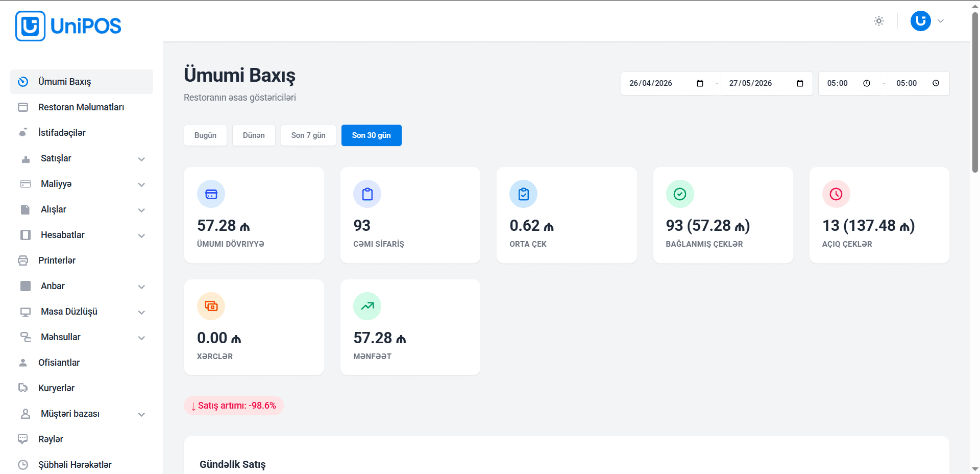
Task: Click the Bağlanmış Çeklər checkmark icon
Action: [x=680, y=194]
